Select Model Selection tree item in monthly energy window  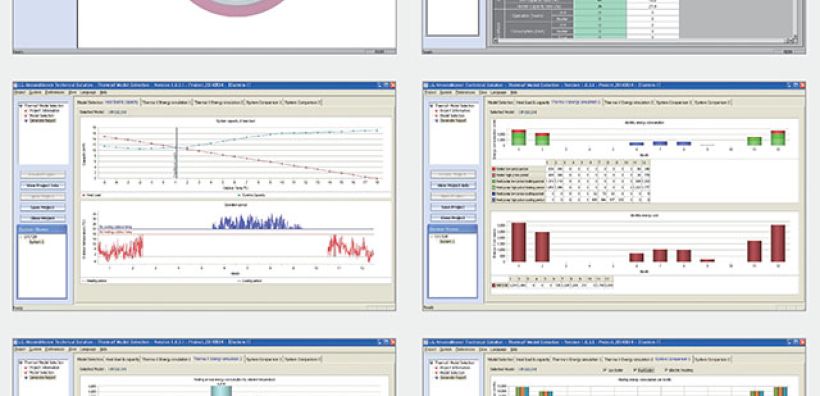point(452,116)
